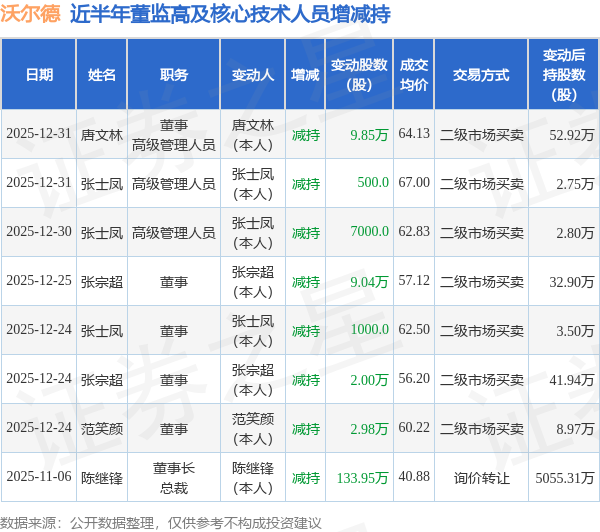The width and height of the screenshot is (600, 532).
Task: Select the 日期 column header
Action: click(39, 75)
